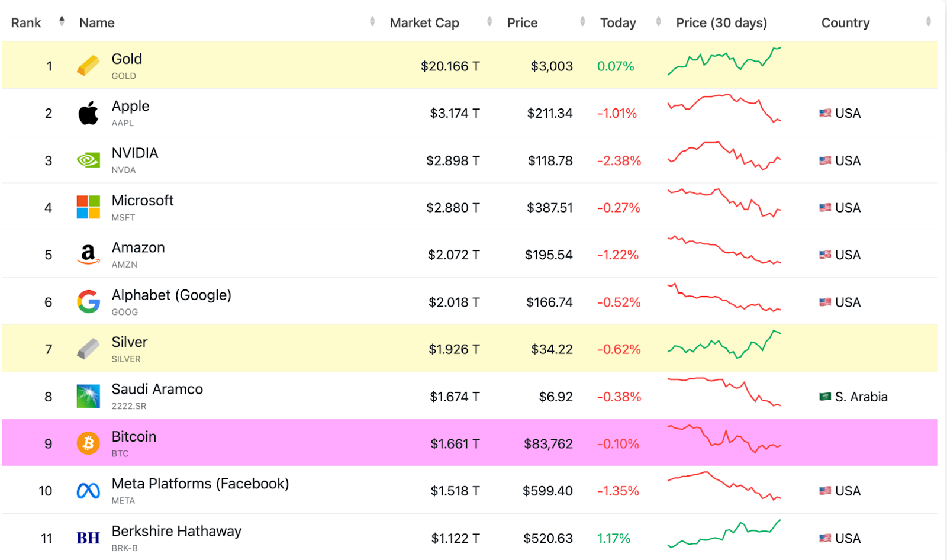947x560 pixels.
Task: Click the Amazon logo icon
Action: tap(88, 255)
